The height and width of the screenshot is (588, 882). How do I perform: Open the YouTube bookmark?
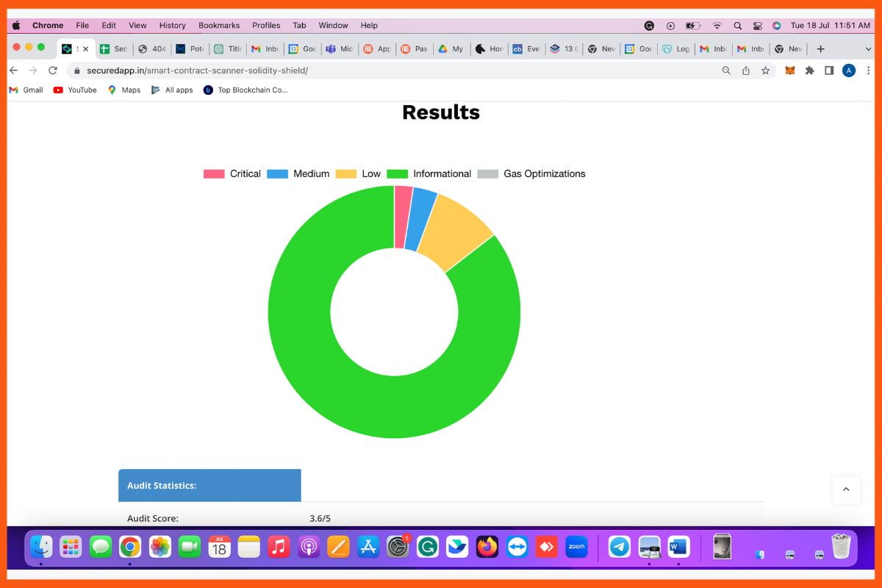pyautogui.click(x=76, y=90)
